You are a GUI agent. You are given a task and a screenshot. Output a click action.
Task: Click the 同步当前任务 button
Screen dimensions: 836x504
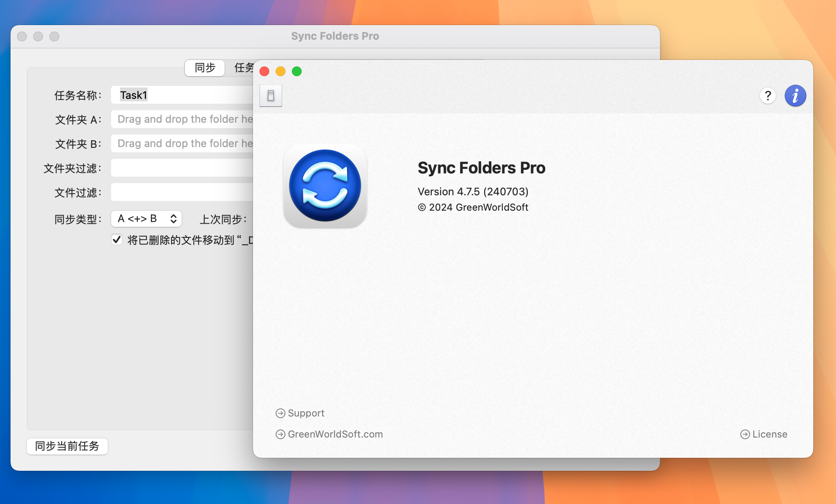pos(67,446)
